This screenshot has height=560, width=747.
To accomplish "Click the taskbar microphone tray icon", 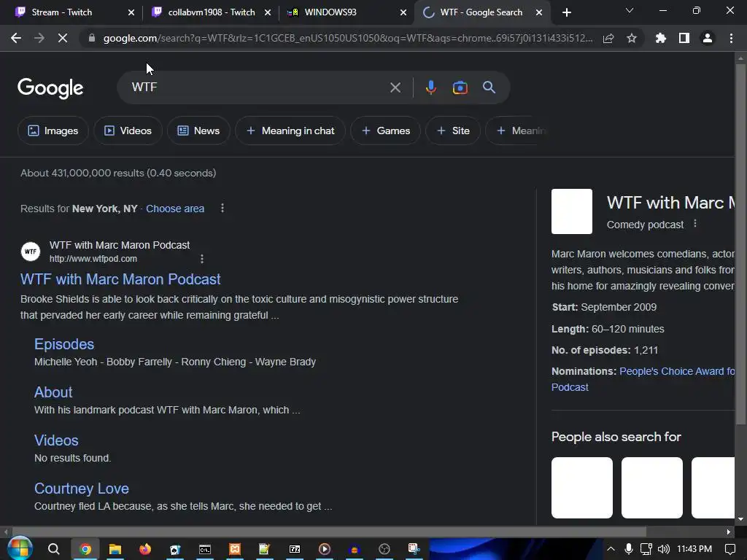I will click(x=628, y=549).
